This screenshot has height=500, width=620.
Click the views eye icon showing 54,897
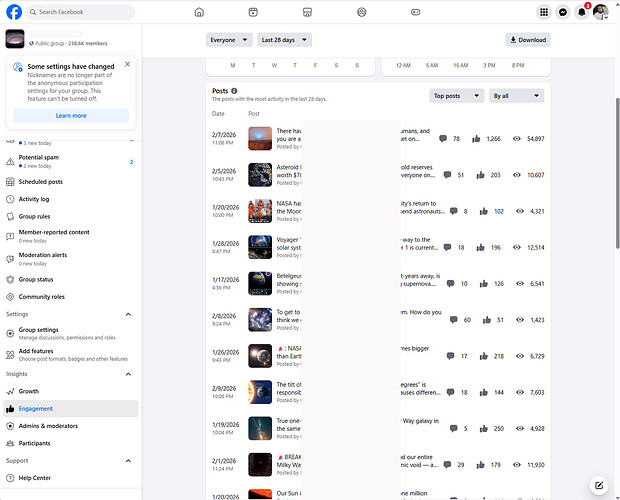pos(516,139)
